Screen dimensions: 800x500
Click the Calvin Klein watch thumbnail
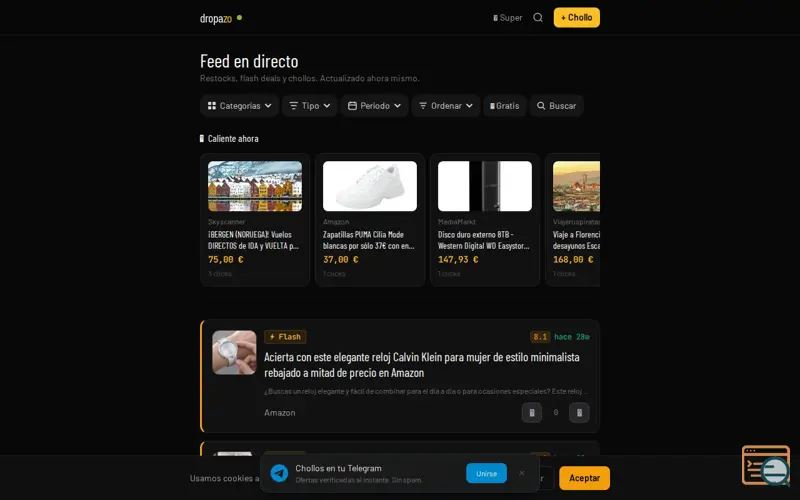point(234,353)
